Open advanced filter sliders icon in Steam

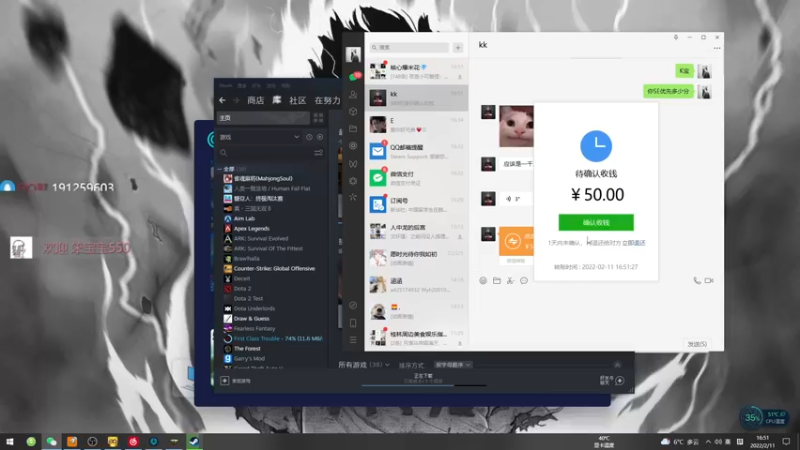[x=318, y=153]
